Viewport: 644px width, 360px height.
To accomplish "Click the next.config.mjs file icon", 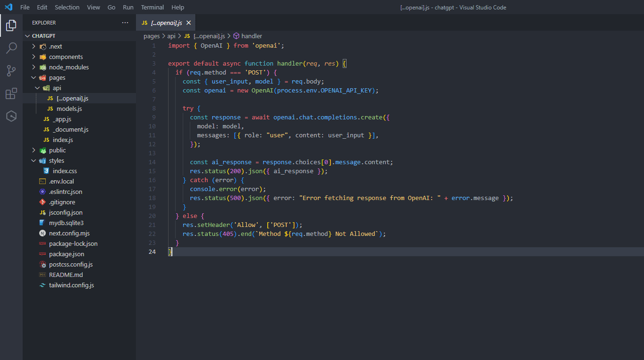I will pos(42,233).
